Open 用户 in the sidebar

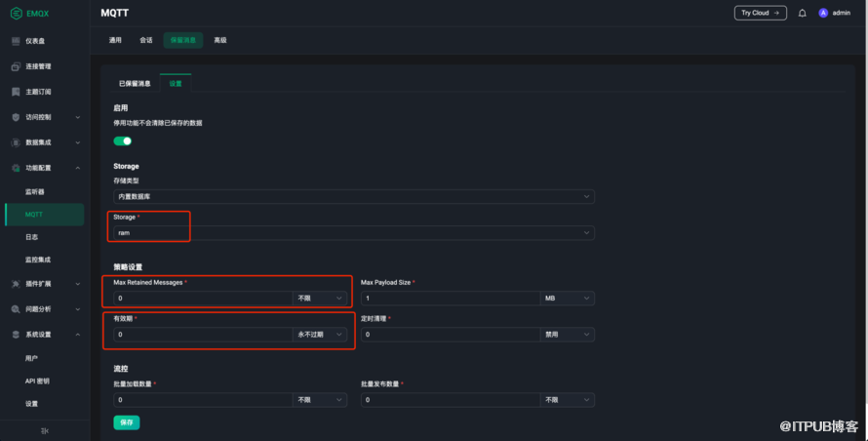(x=31, y=358)
